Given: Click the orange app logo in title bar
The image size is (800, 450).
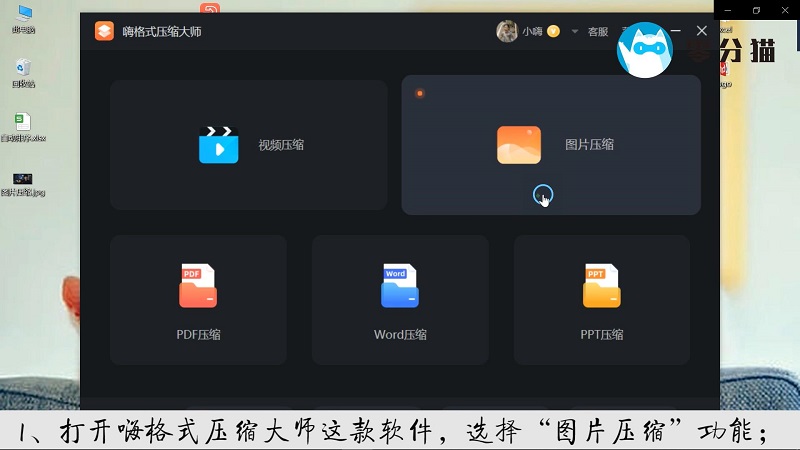Looking at the screenshot, I should pyautogui.click(x=104, y=31).
